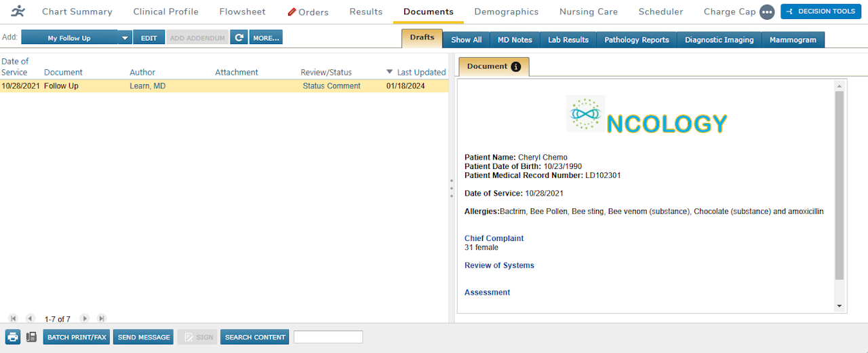Click BATCH PRINT/FAX button
The height and width of the screenshot is (353, 868).
pyautogui.click(x=77, y=337)
